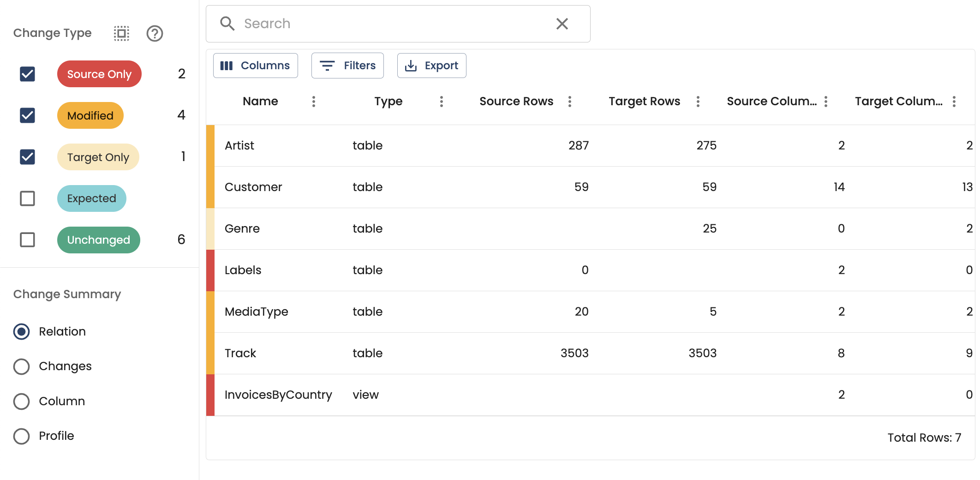Viewport: 980px width, 480px height.
Task: Open the Change Type help icon
Action: pyautogui.click(x=155, y=33)
